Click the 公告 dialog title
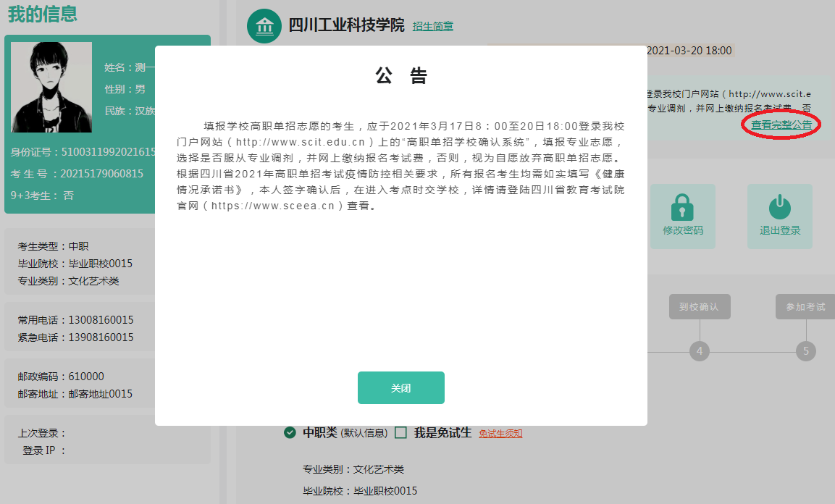 (x=400, y=77)
